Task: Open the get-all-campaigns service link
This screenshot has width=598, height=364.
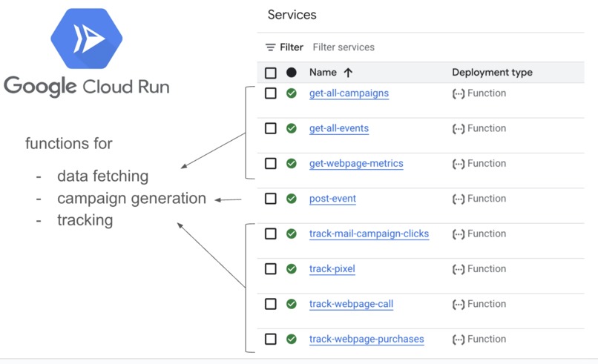Action: click(x=349, y=93)
